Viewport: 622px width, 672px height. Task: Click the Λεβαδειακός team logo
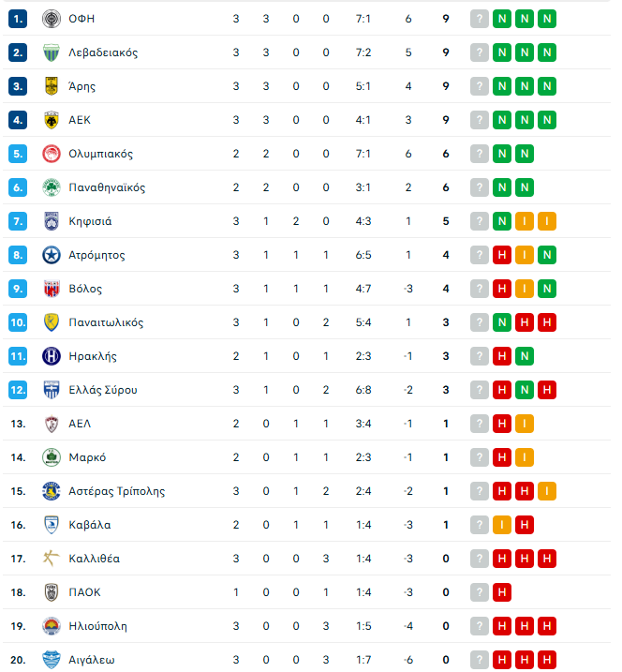[52, 52]
